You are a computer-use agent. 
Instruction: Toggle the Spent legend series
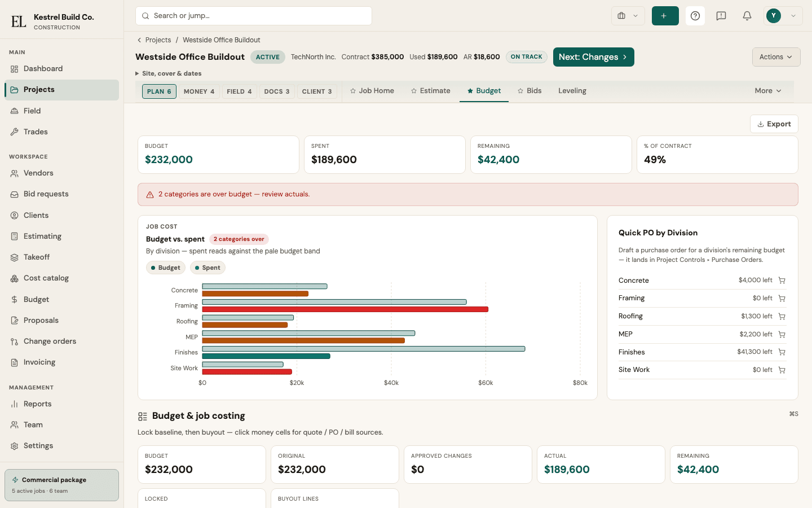[208, 268]
